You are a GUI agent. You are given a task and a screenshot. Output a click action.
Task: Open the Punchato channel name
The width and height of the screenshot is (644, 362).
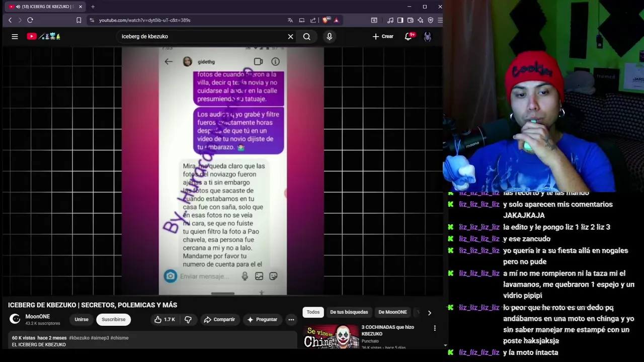coord(370,341)
